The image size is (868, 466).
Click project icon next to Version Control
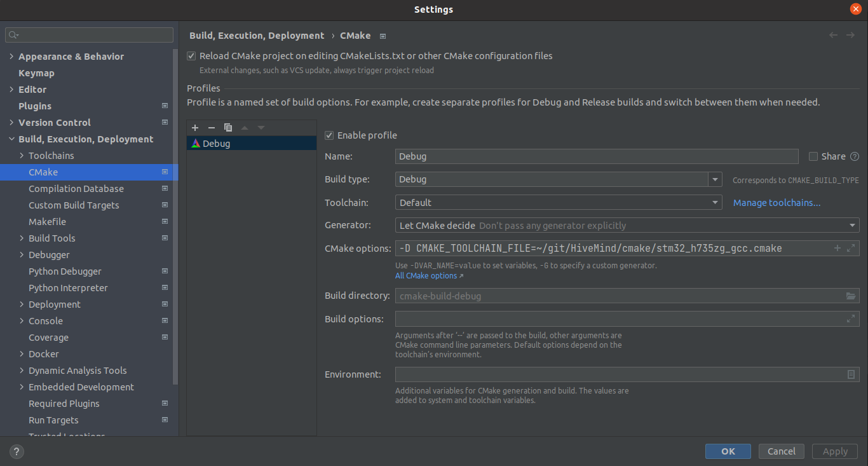tap(165, 122)
